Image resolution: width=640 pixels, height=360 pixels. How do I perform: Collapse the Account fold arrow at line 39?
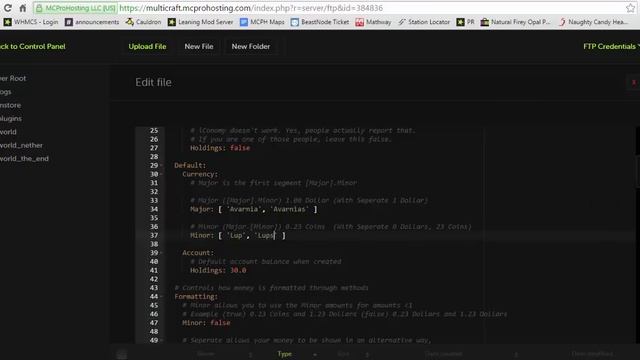point(161,253)
